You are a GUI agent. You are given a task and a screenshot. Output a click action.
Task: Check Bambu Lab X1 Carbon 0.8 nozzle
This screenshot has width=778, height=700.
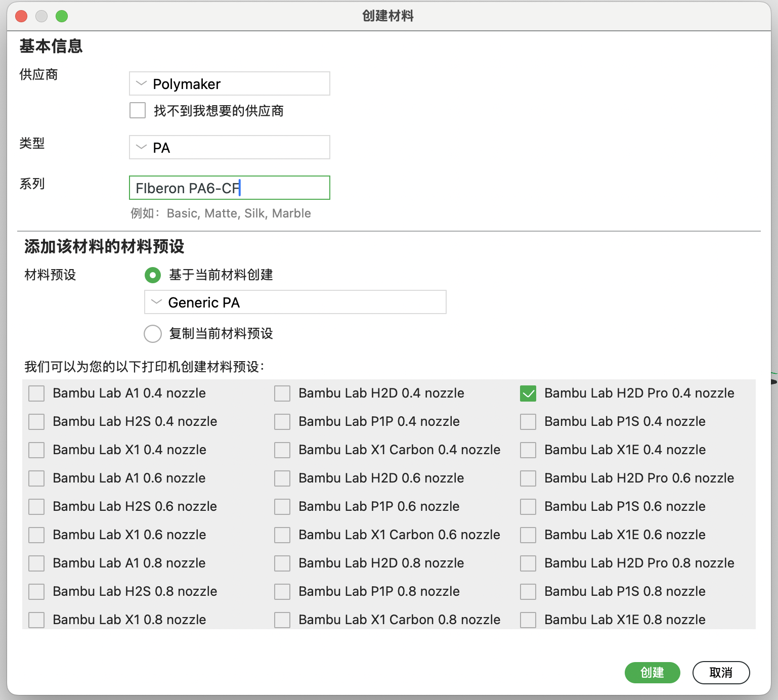pos(282,620)
